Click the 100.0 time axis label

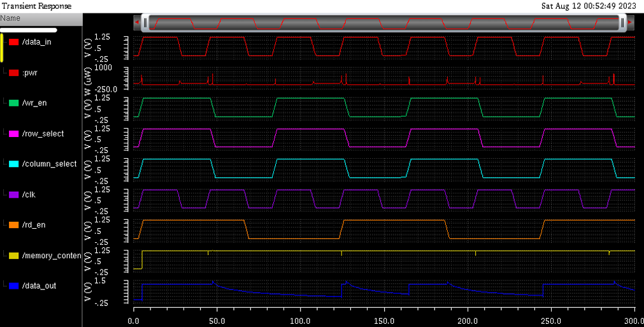coord(300,321)
